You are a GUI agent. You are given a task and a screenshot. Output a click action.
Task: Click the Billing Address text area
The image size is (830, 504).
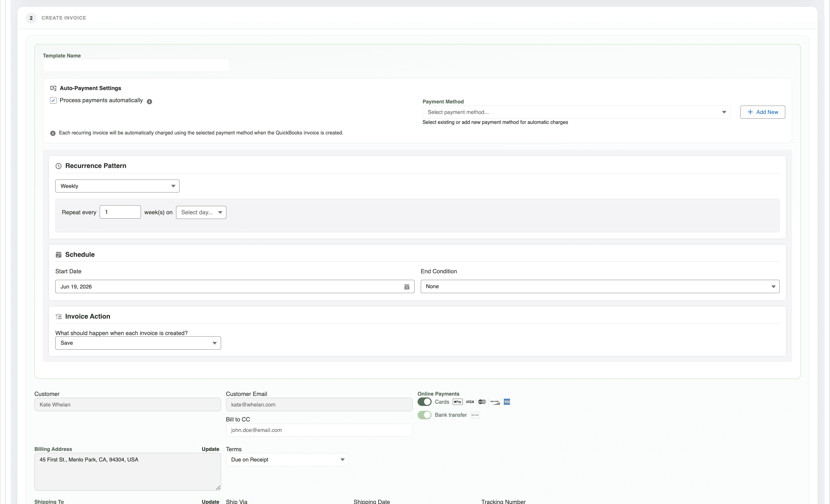click(x=128, y=472)
